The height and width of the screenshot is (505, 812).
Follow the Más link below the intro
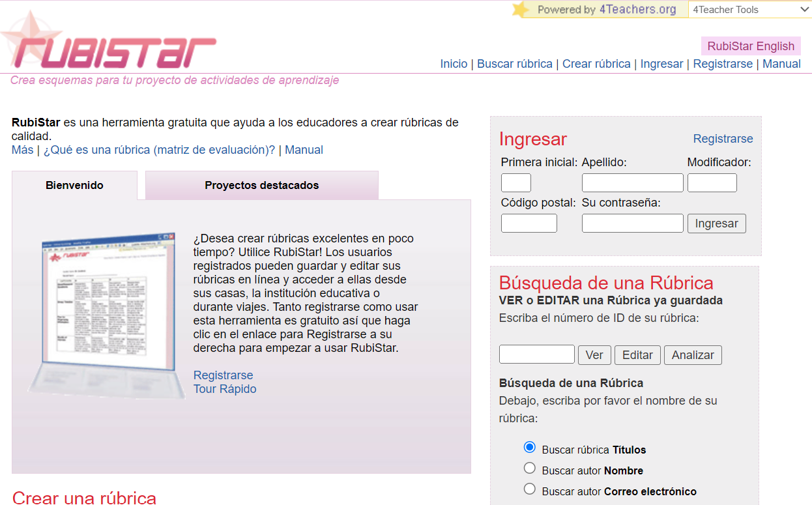22,150
